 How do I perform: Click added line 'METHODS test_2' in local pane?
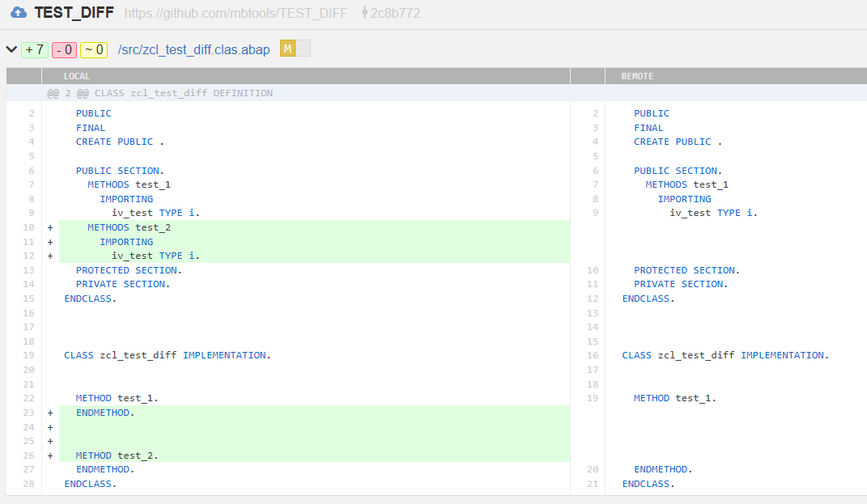(x=129, y=227)
